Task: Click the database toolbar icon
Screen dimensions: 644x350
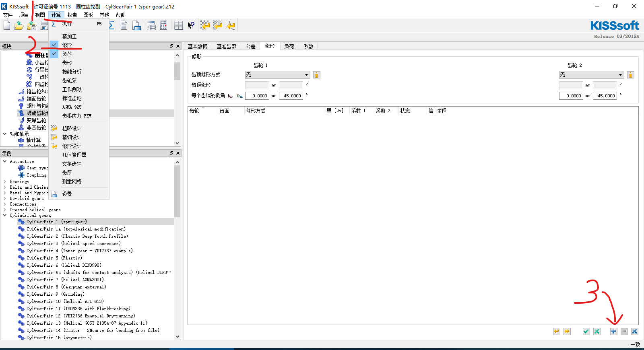Action: pos(151,25)
